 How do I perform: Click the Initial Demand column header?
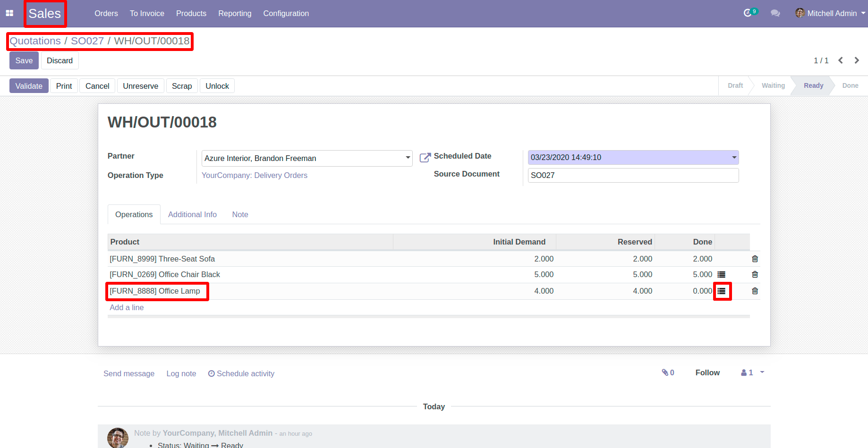tap(475, 242)
